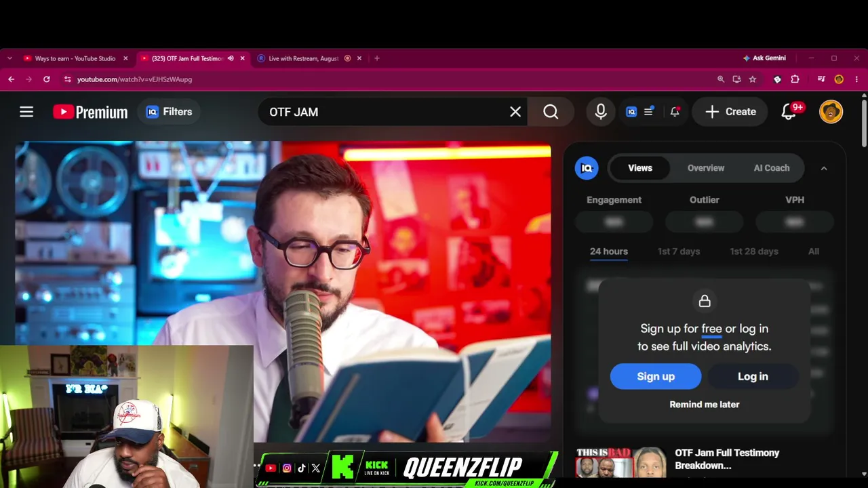Switch to the Overview tab

click(706, 168)
